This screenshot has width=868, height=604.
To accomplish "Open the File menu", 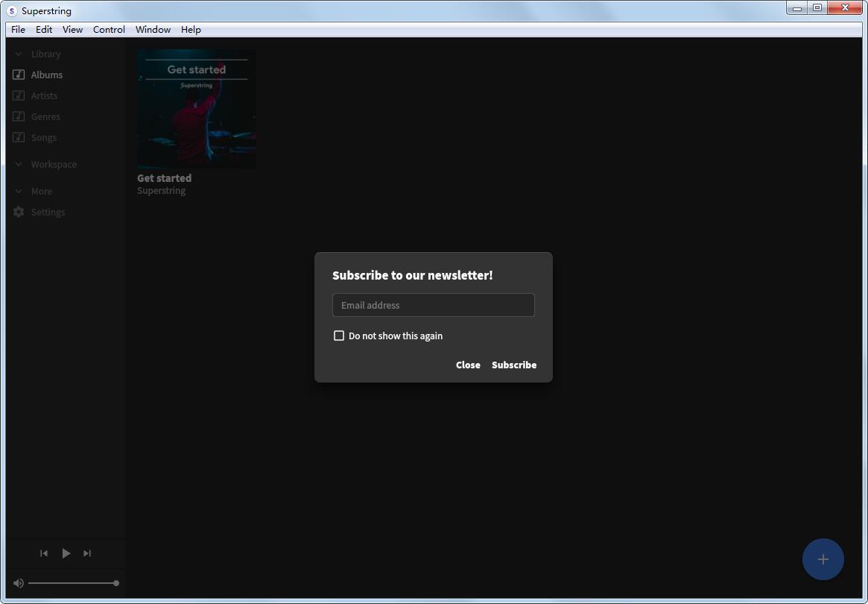I will tap(18, 30).
